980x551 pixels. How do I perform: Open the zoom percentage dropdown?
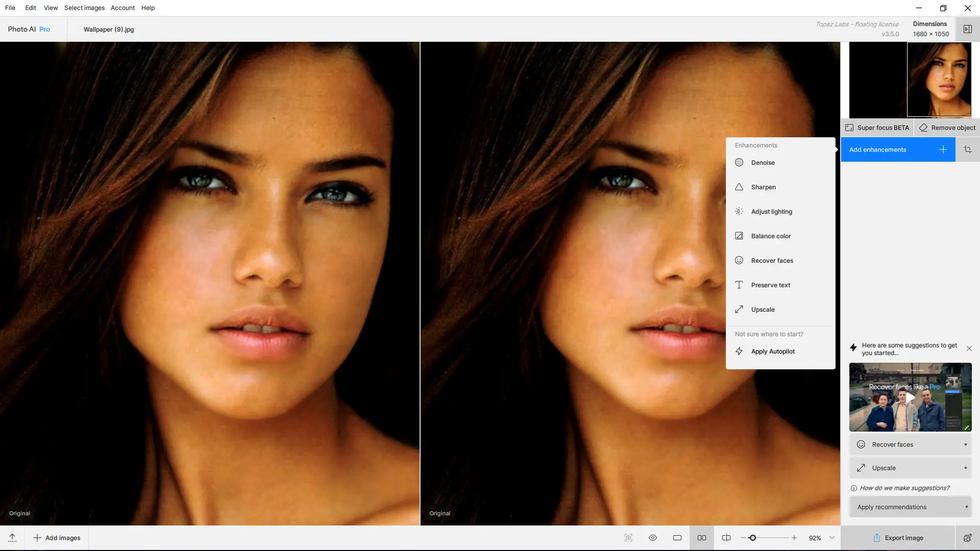tap(832, 538)
